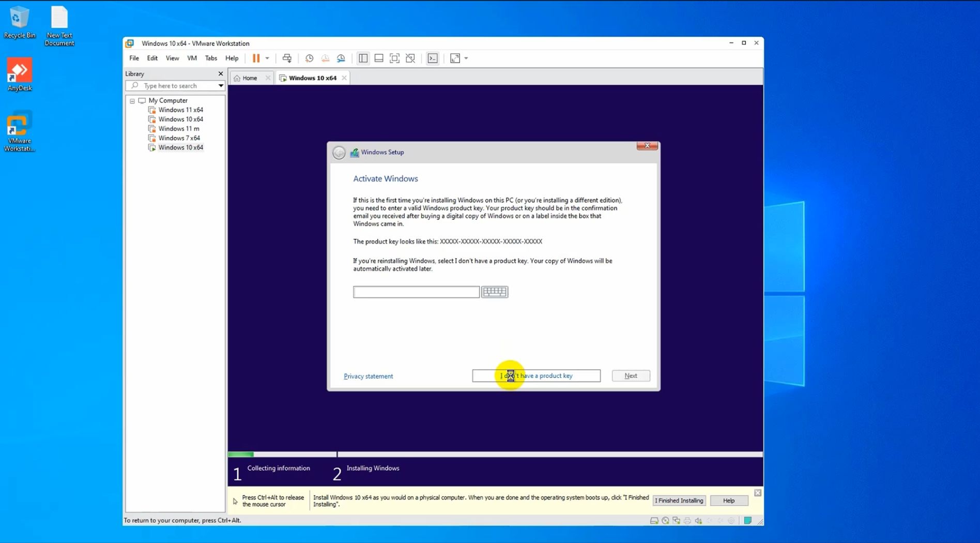
Task: Click the hard disk status icon
Action: click(x=654, y=521)
